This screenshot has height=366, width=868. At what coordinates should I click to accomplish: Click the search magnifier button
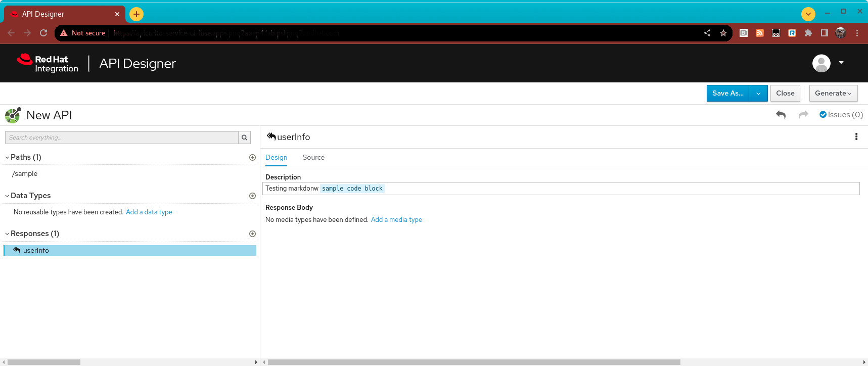[x=245, y=138]
